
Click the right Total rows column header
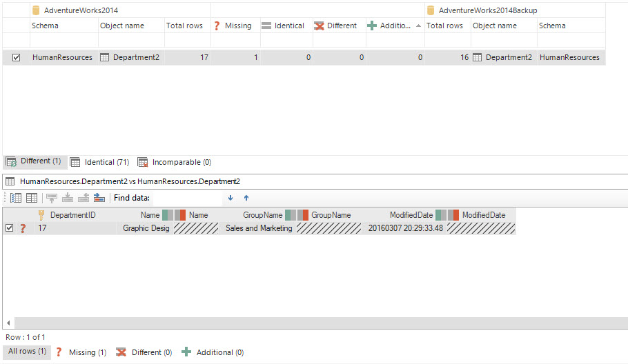448,26
